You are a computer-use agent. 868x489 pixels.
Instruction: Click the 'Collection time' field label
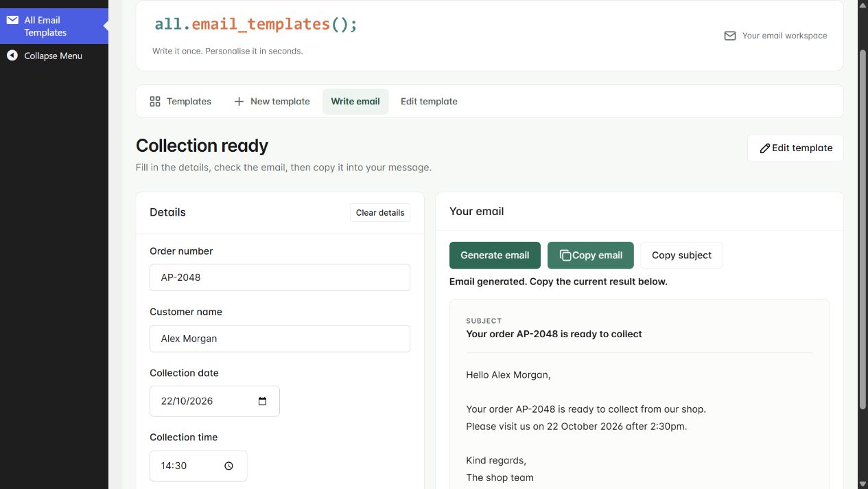184,437
